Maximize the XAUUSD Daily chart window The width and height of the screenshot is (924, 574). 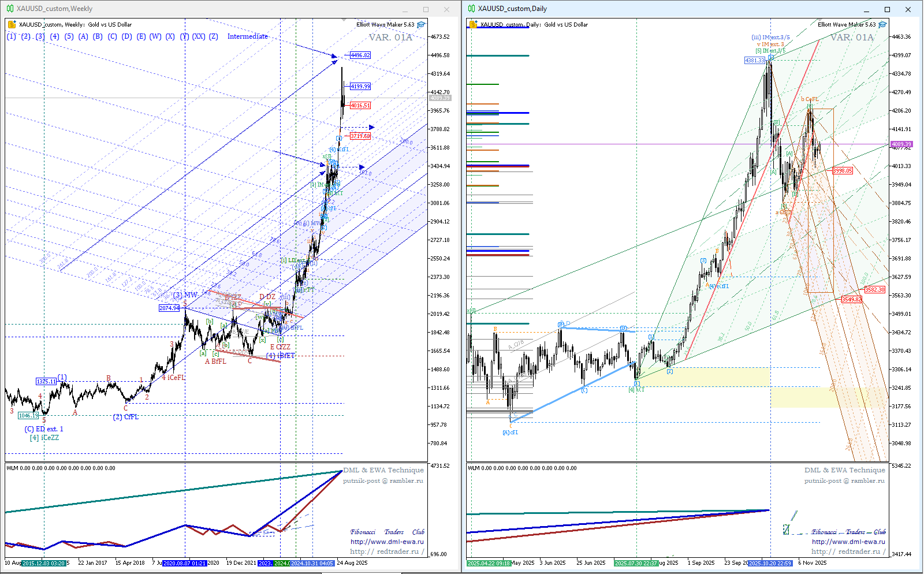887,9
